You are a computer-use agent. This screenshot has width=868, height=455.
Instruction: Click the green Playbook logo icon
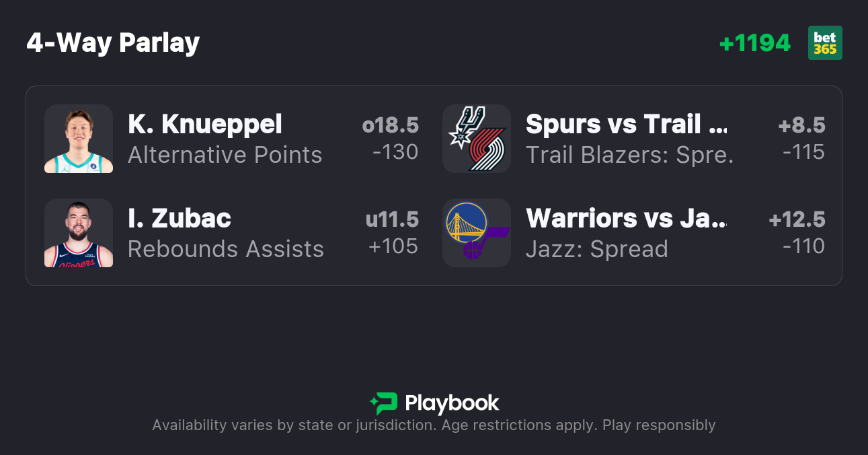pos(384,403)
